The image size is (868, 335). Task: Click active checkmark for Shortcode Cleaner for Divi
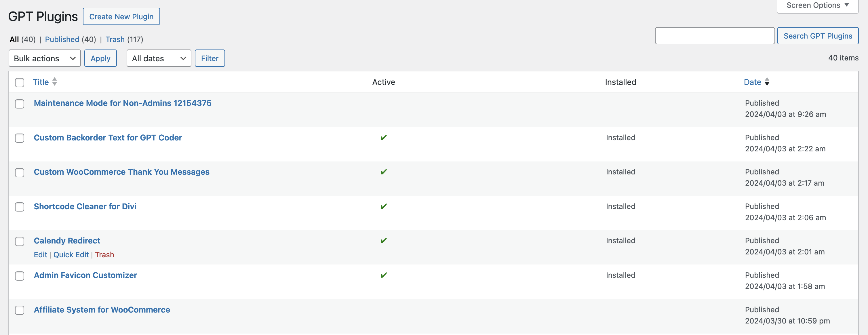383,206
